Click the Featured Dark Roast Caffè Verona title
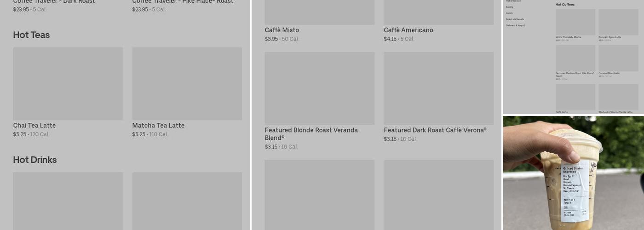This screenshot has height=230, width=644. 435,130
